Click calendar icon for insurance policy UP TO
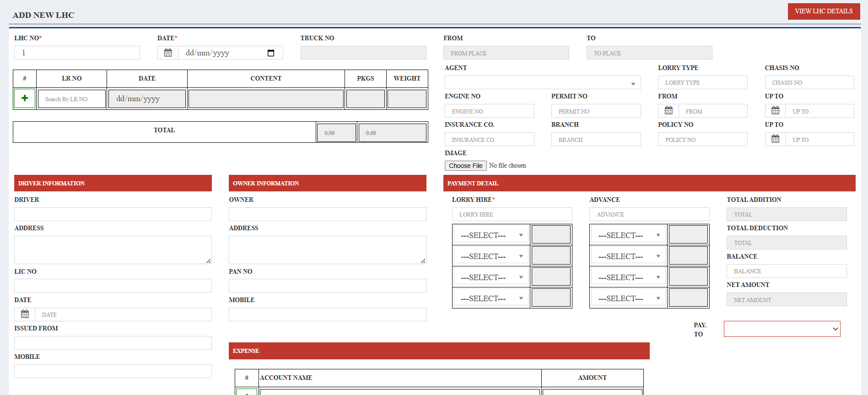The width and height of the screenshot is (868, 395). (775, 139)
